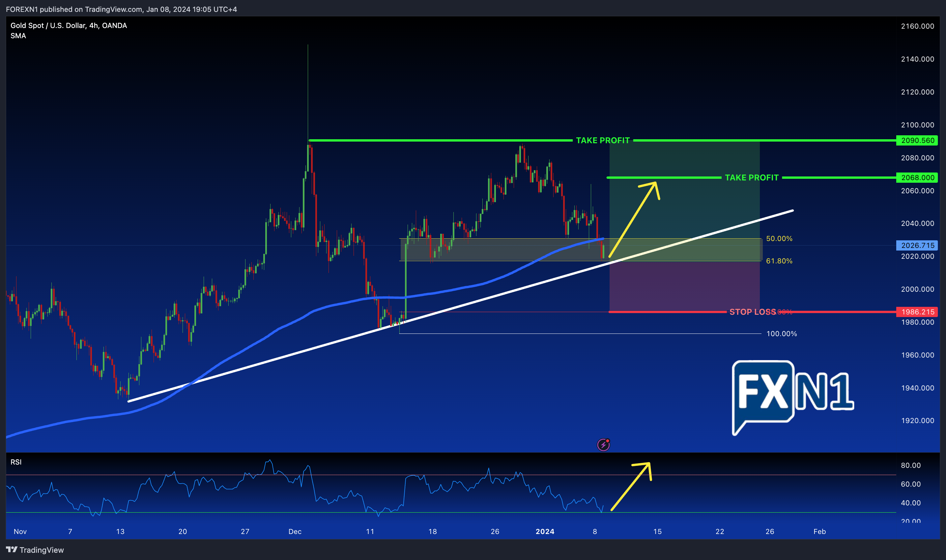The height and width of the screenshot is (560, 946).
Task: Click the RSI indicator label
Action: pos(16,462)
